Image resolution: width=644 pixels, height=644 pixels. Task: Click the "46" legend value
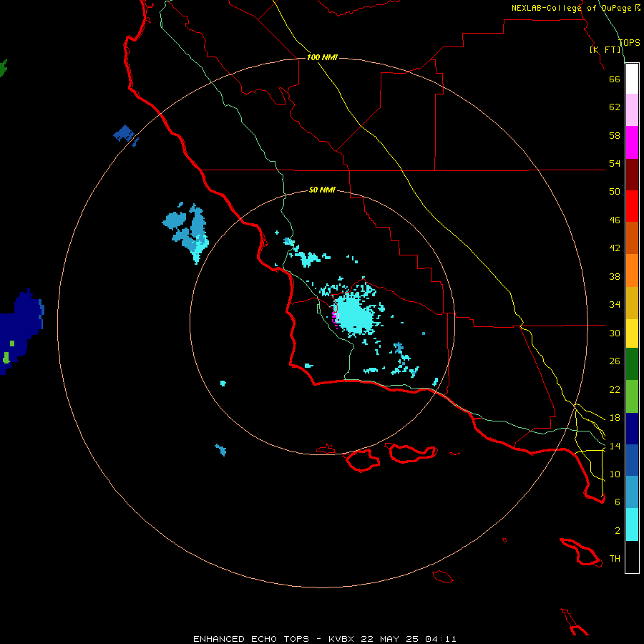pyautogui.click(x=615, y=220)
